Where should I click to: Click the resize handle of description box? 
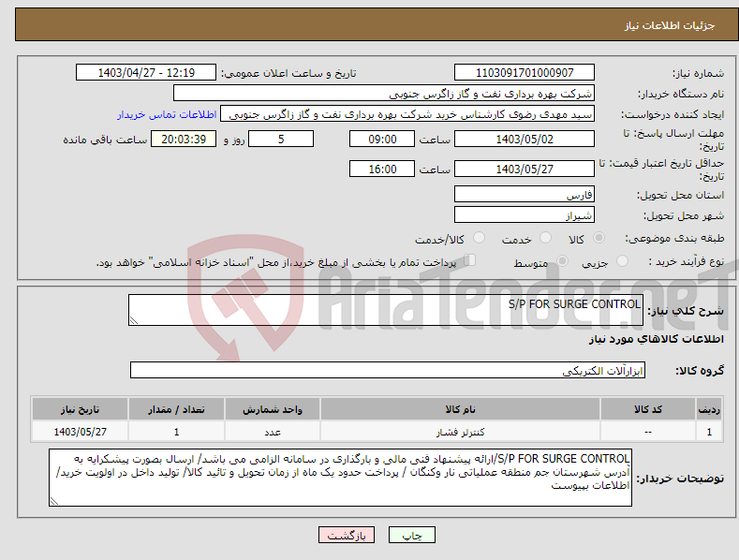(x=134, y=320)
